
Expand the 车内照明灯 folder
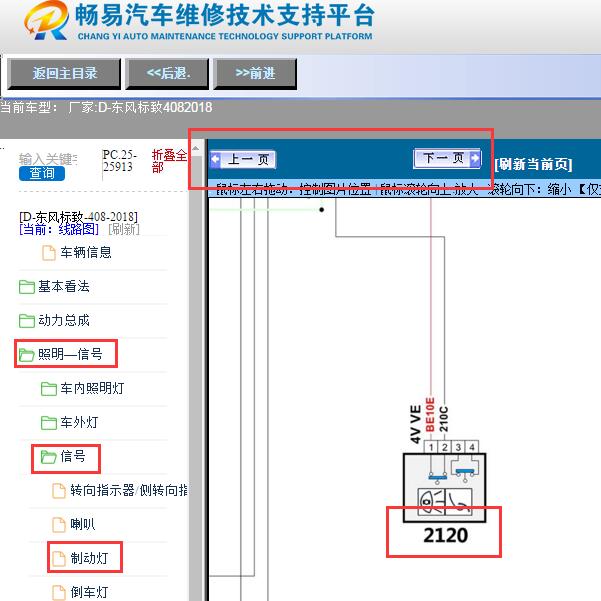[x=92, y=388]
